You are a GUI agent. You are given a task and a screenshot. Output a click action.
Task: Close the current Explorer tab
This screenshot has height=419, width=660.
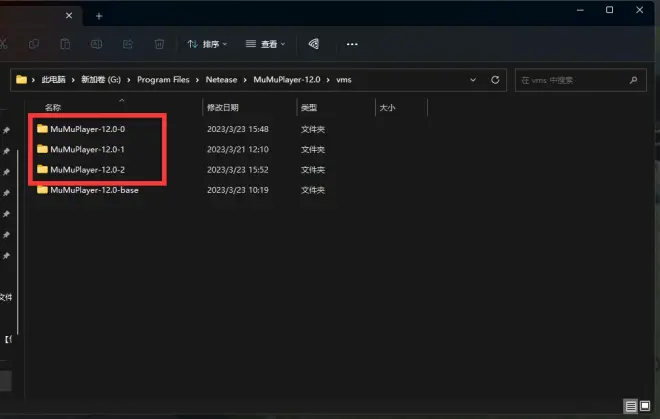pyautogui.click(x=69, y=16)
